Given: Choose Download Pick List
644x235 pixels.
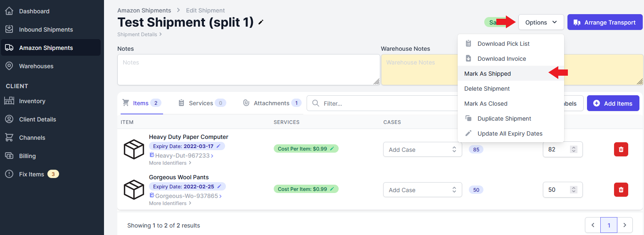Looking at the screenshot, I should pos(510,44).
